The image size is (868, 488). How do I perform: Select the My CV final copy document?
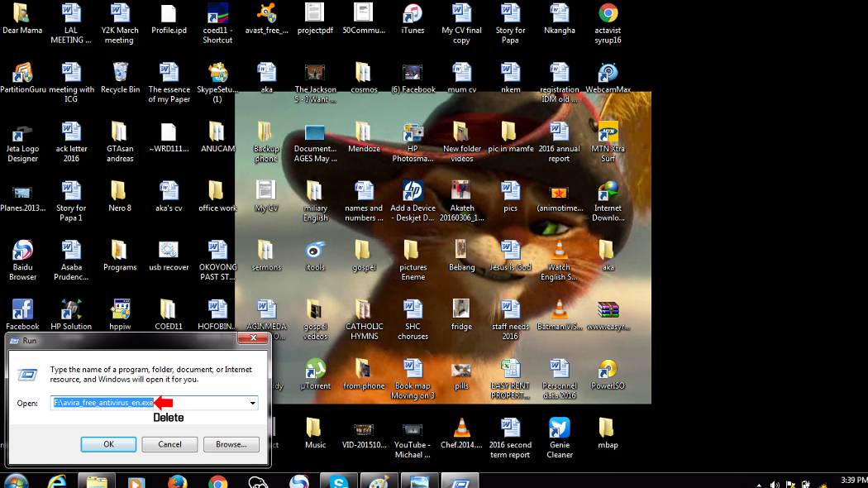click(461, 23)
